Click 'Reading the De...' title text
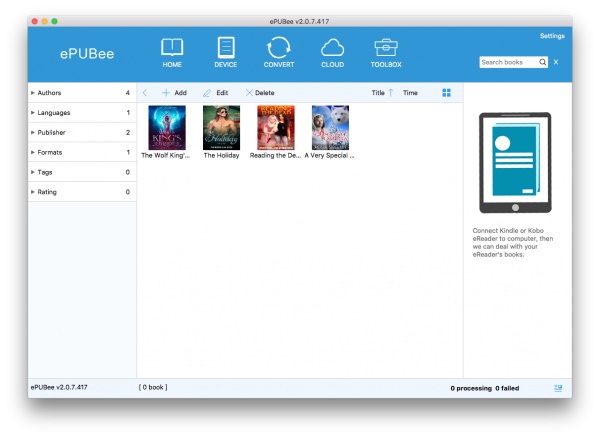Viewport: 600px width, 438px height. [x=276, y=155]
